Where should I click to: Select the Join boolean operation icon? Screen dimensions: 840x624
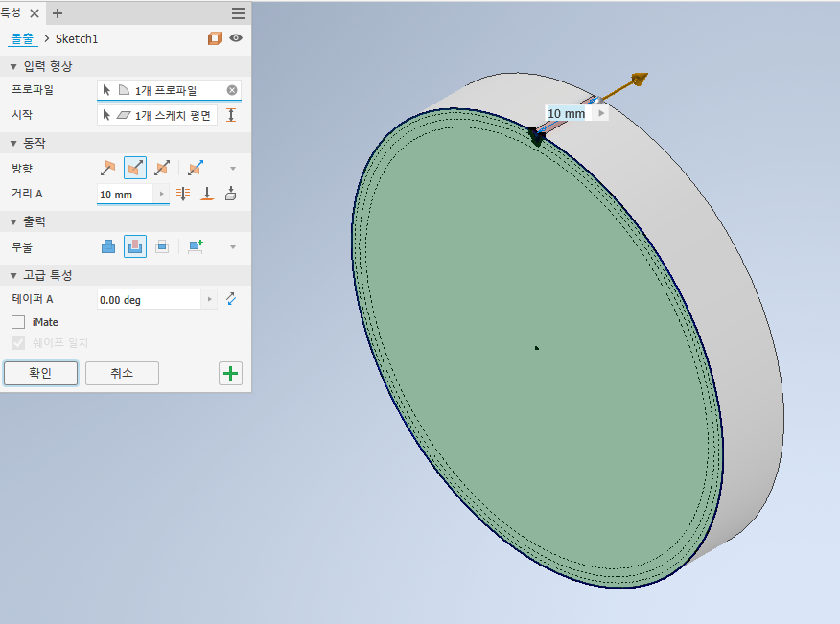pyautogui.click(x=108, y=246)
